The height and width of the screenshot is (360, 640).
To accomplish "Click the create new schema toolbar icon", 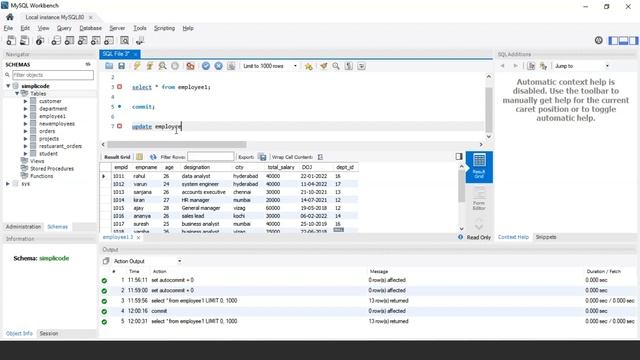I will tap(56, 40).
